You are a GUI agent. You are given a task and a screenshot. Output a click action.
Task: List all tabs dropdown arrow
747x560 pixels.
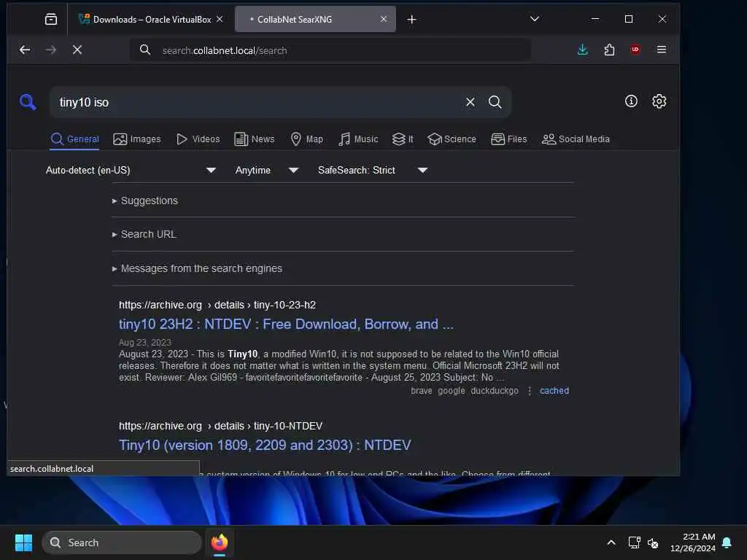pos(535,19)
